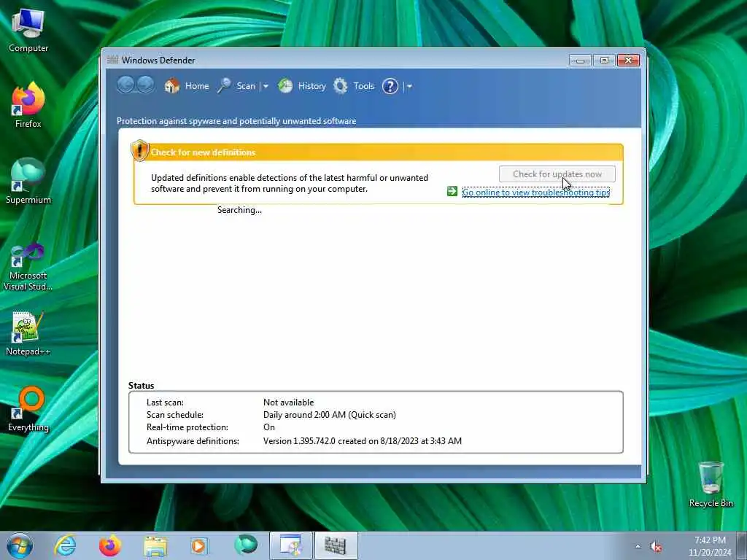747x560 pixels.
Task: Open the Go online to view troubleshooting tips link
Action: coord(536,192)
